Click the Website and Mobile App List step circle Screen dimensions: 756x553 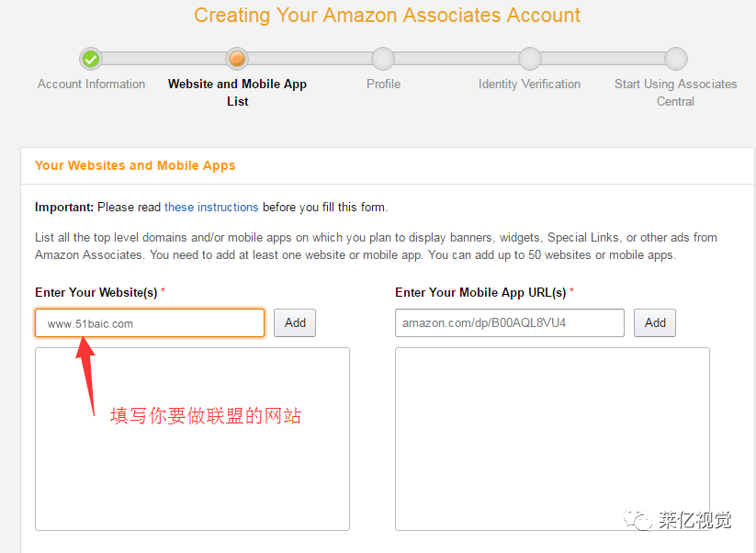[237, 59]
